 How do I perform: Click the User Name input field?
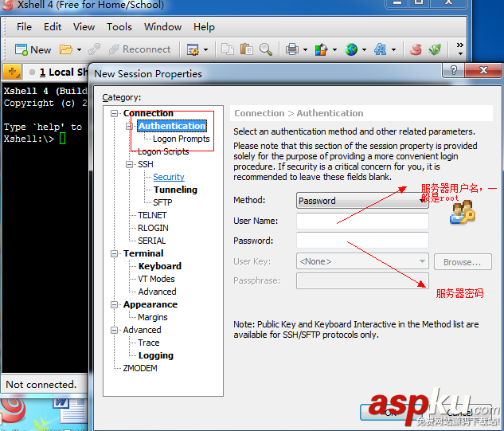click(x=362, y=221)
